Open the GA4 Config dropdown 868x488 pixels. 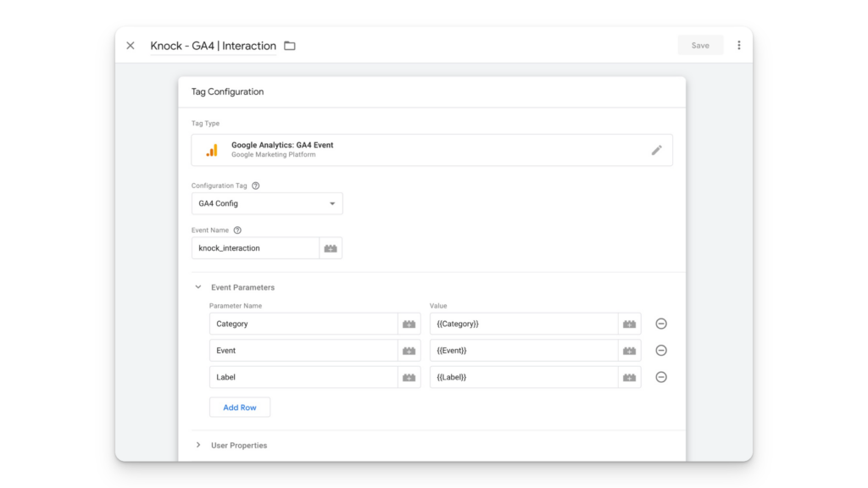[267, 203]
